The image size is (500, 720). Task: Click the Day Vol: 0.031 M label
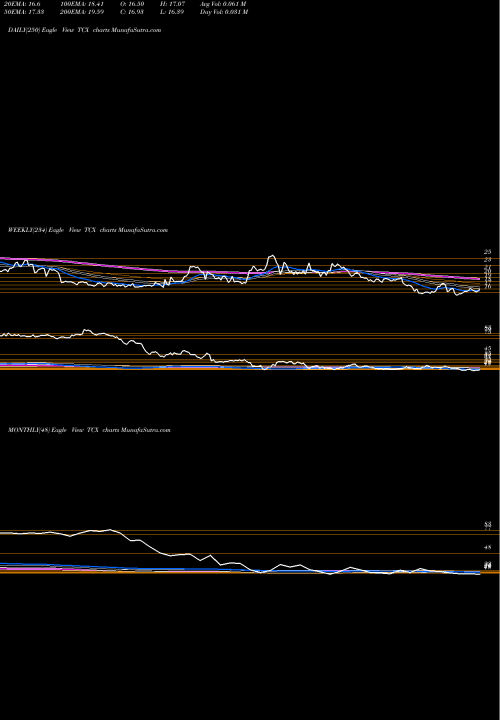pos(224,12)
